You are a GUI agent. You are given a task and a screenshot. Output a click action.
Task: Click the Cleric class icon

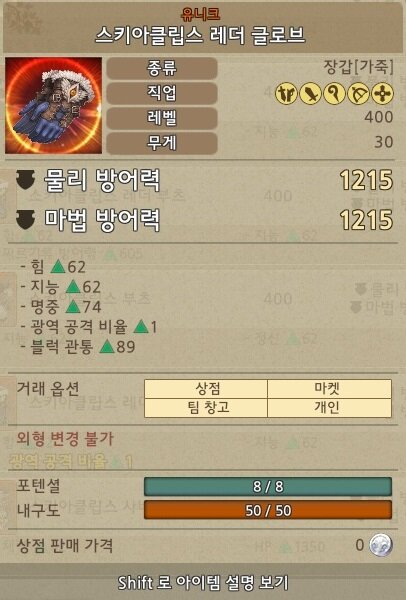point(382,93)
